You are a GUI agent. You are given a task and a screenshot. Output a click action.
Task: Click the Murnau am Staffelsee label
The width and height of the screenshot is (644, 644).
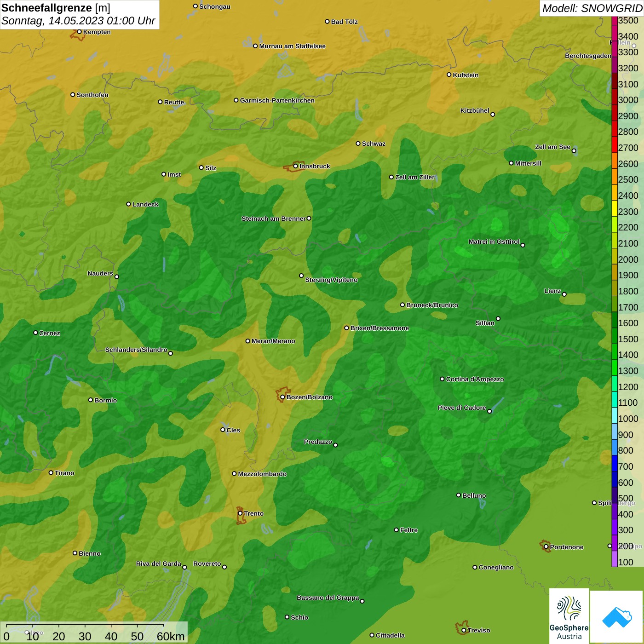(292, 46)
